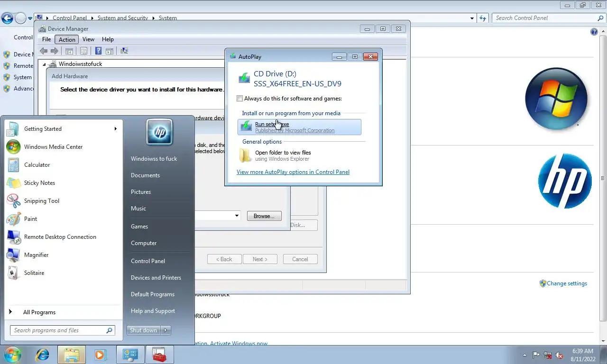Open Help and Support
The width and height of the screenshot is (607, 364).
point(153,311)
